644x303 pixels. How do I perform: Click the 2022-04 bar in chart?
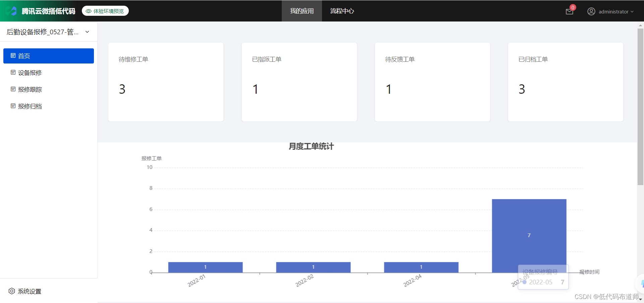[421, 267]
